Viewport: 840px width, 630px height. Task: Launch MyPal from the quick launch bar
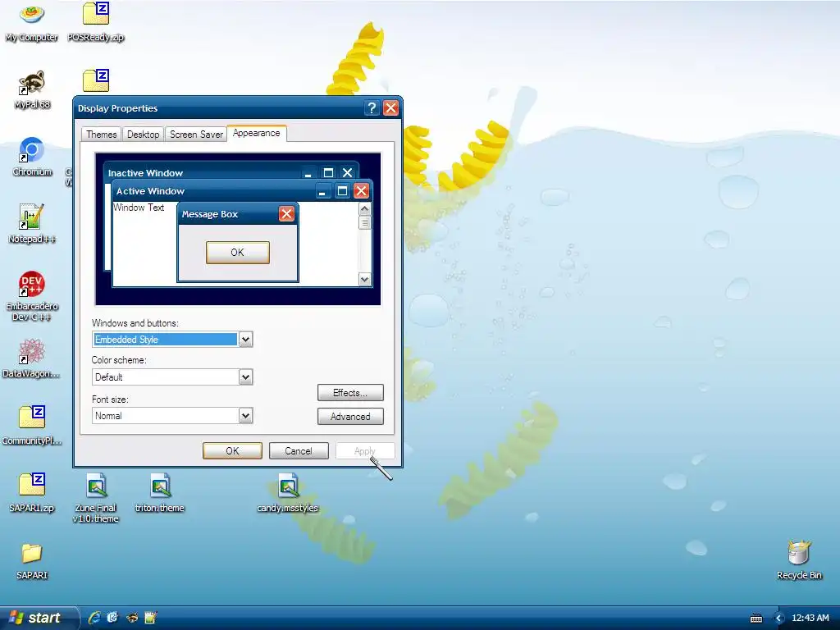pos(132,618)
